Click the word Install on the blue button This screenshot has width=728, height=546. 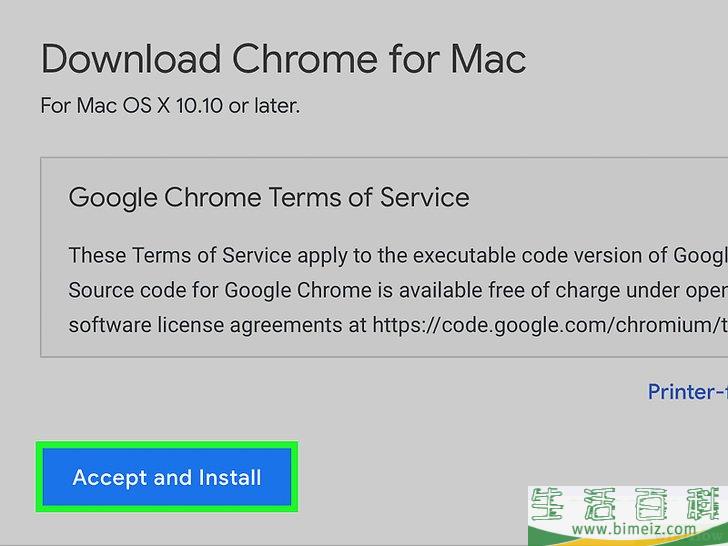coord(230,477)
